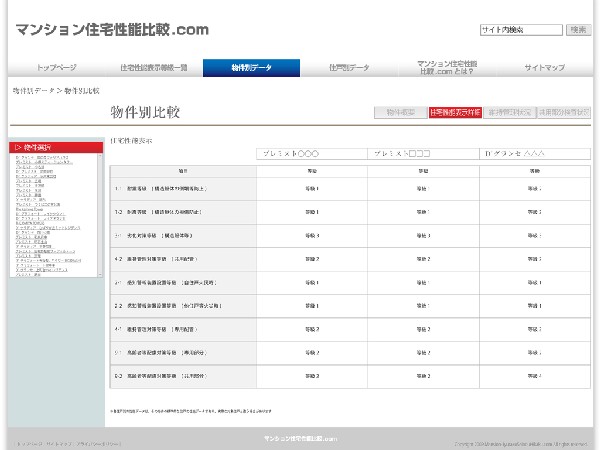Open the マンション住宅性能比較.com とは? tab
Image resolution: width=600 pixels, height=450 pixels.
(x=447, y=68)
